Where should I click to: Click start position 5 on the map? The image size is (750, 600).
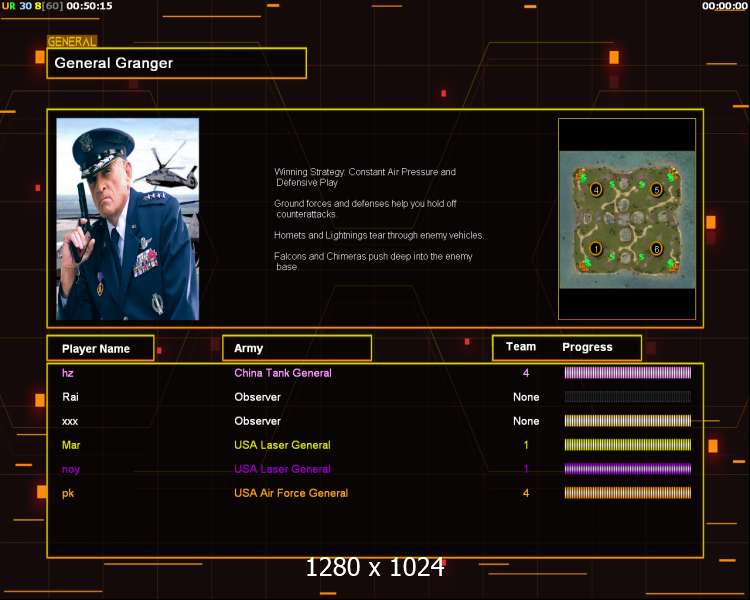657,190
